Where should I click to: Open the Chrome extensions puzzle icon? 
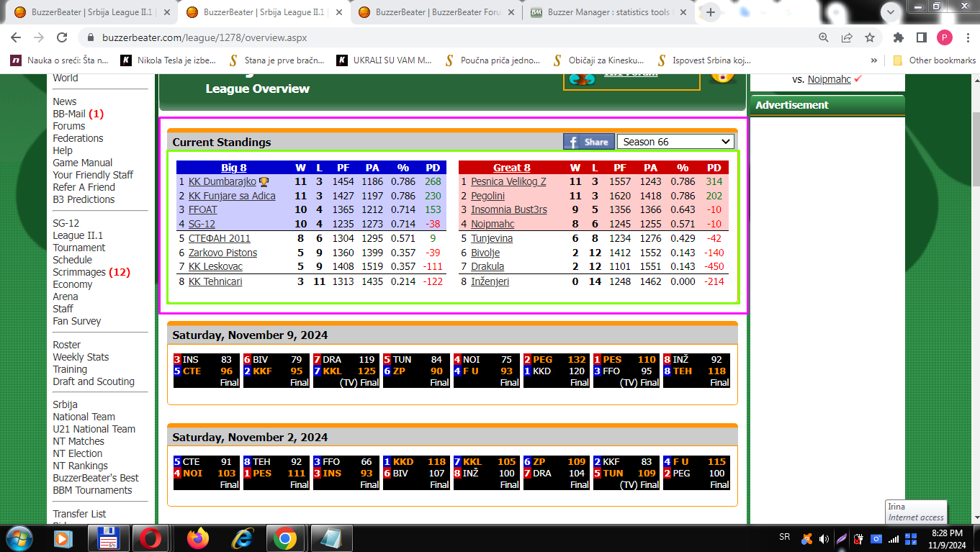click(x=899, y=37)
